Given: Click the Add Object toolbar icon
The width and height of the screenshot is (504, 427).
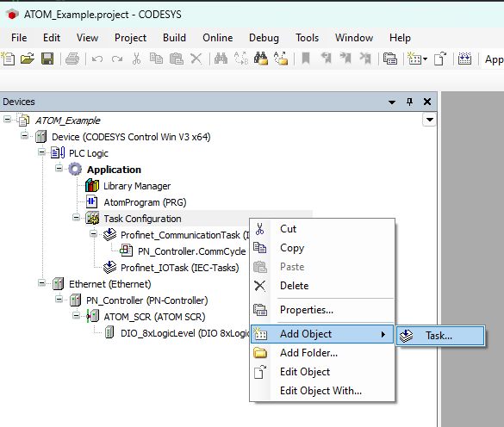Looking at the screenshot, I should [x=414, y=59].
